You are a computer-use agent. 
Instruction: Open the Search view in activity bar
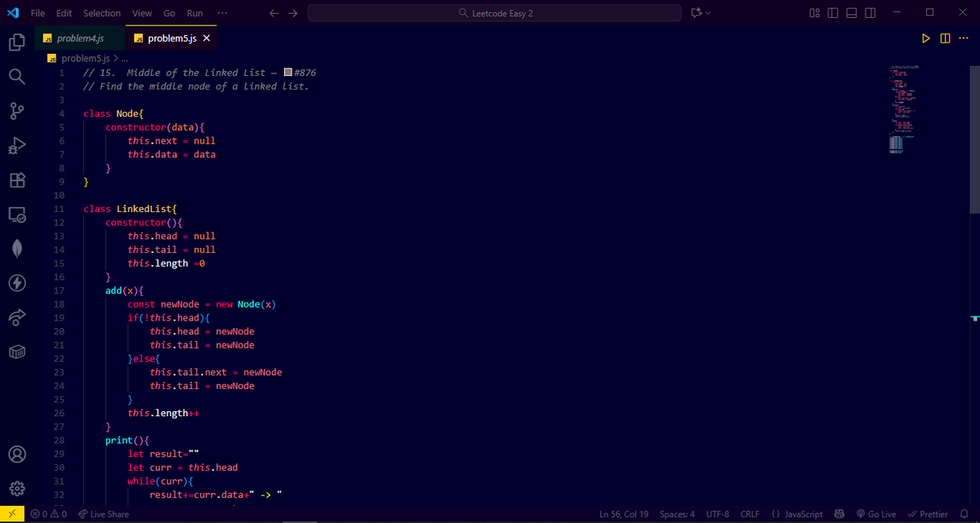point(17,77)
